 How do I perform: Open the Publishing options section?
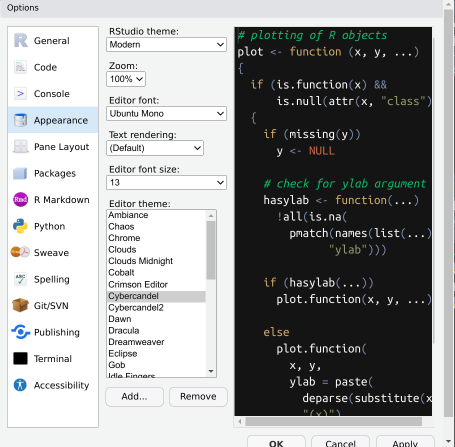(x=53, y=332)
